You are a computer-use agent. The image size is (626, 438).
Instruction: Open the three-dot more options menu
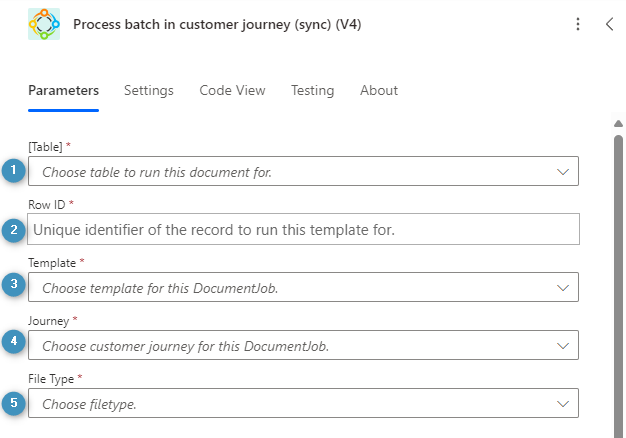pos(578,24)
